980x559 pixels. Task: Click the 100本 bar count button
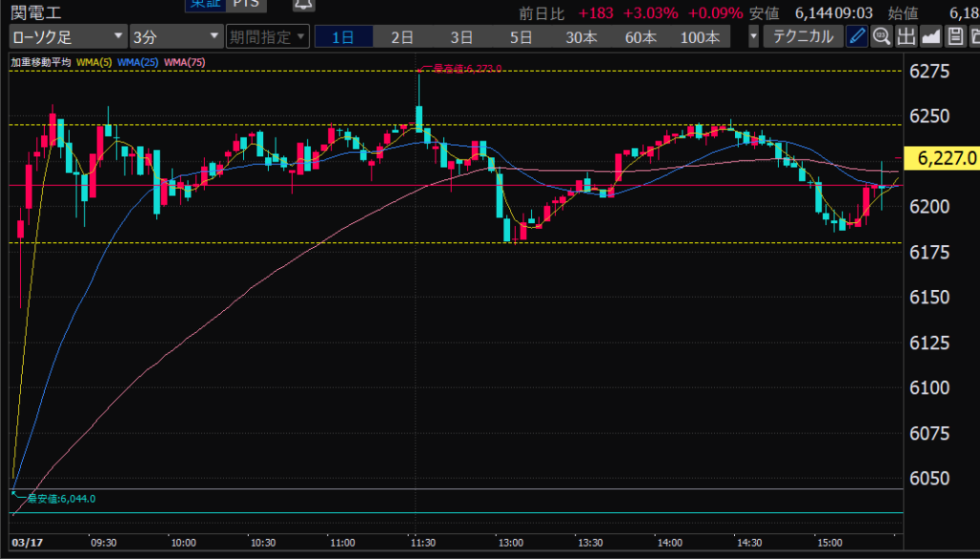(x=700, y=37)
